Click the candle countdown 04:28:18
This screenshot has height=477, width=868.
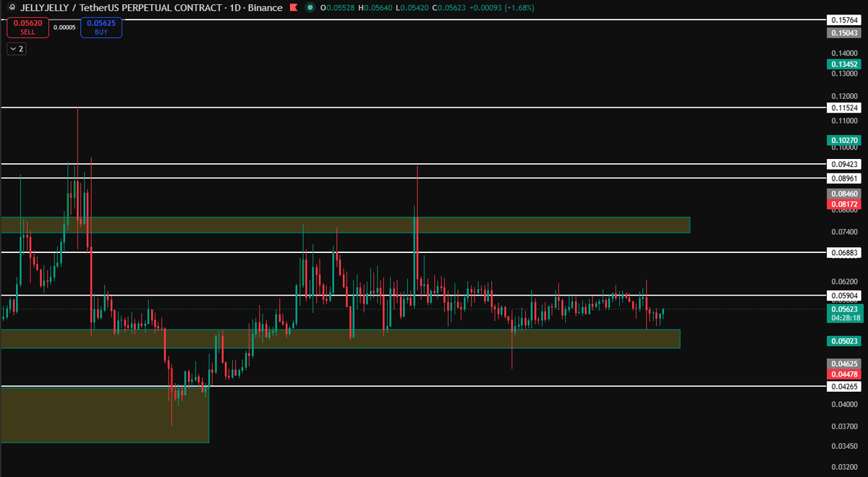tap(844, 318)
